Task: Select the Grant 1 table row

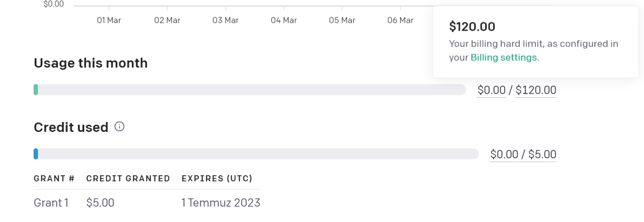Action: click(147, 203)
